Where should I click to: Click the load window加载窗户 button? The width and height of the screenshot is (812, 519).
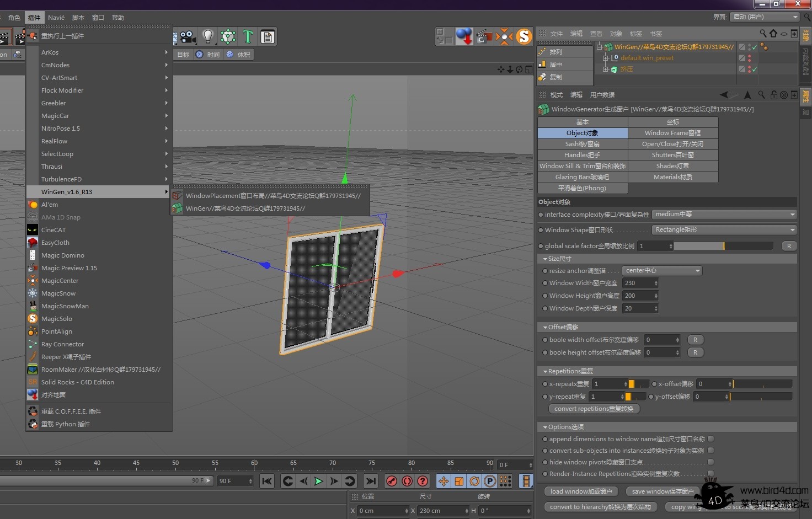click(580, 491)
